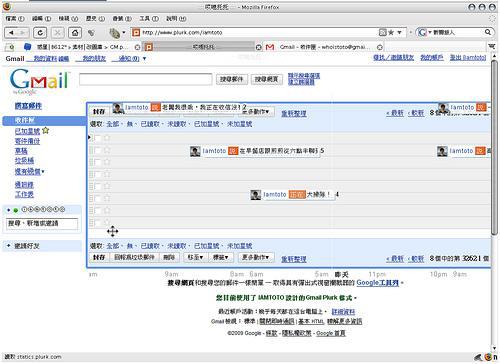
Task: Click the stop loading X icon
Action: [x=58, y=33]
